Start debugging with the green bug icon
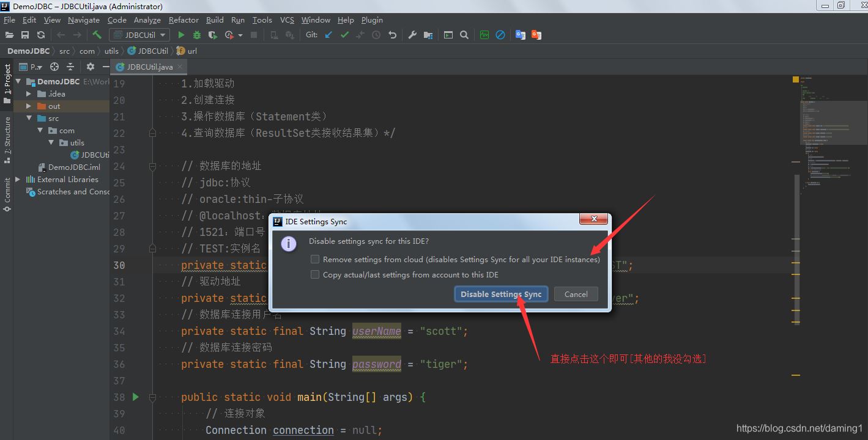Image resolution: width=868 pixels, height=440 pixels. [x=197, y=35]
